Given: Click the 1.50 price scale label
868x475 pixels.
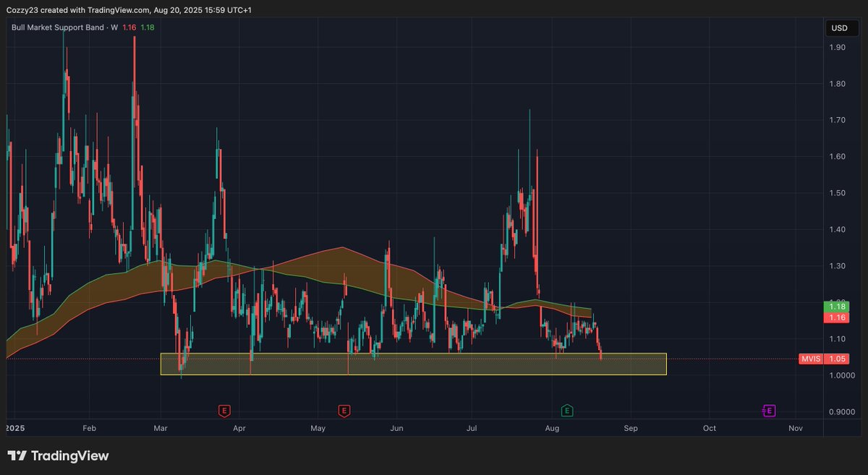Looking at the screenshot, I should (x=838, y=193).
